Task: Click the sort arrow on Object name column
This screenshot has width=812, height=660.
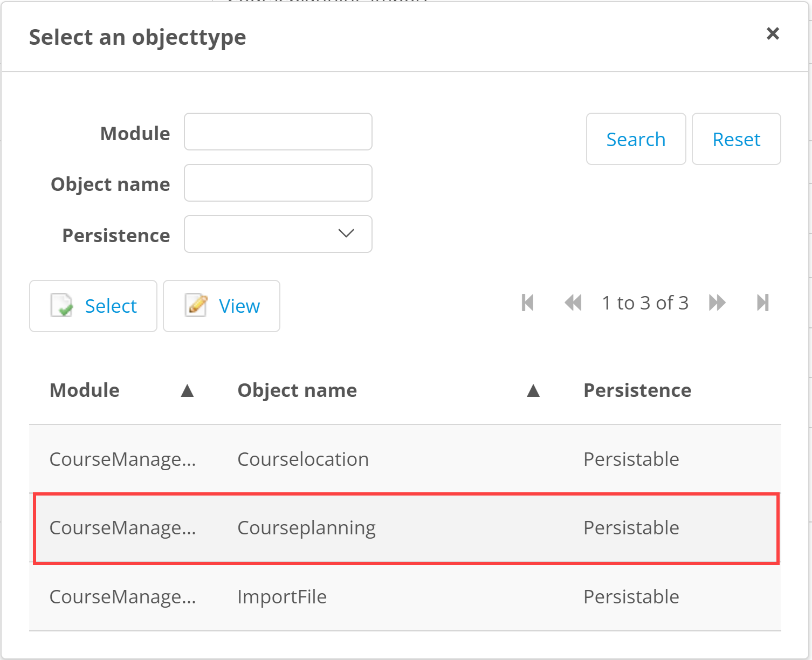Action: click(x=533, y=390)
